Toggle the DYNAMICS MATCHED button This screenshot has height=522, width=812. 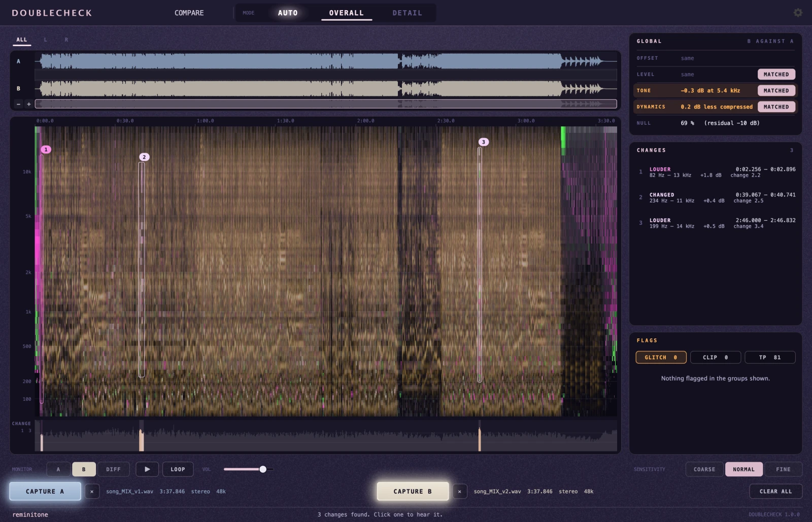(x=776, y=107)
